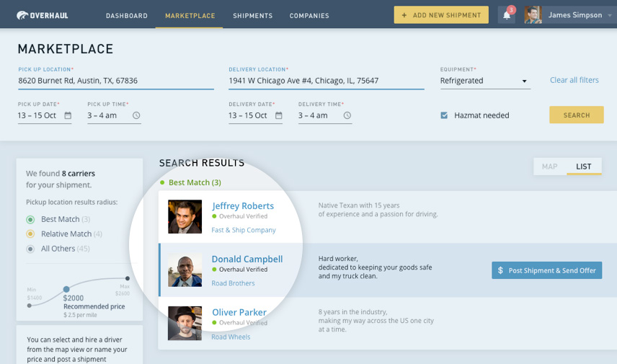Click Donald Campbell's profile photo
The image size is (617, 364).
click(x=185, y=270)
